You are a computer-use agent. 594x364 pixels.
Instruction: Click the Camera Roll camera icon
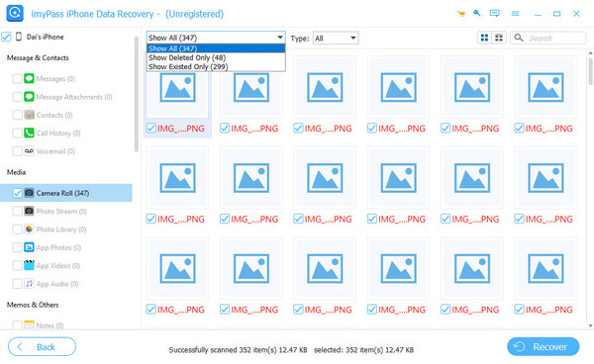pyautogui.click(x=29, y=193)
